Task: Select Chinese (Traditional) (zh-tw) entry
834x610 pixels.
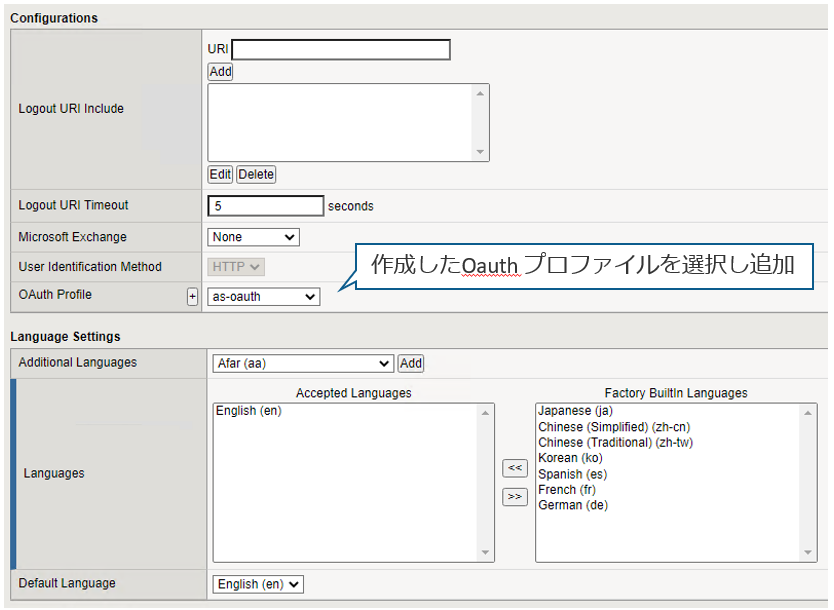Action: pos(615,442)
